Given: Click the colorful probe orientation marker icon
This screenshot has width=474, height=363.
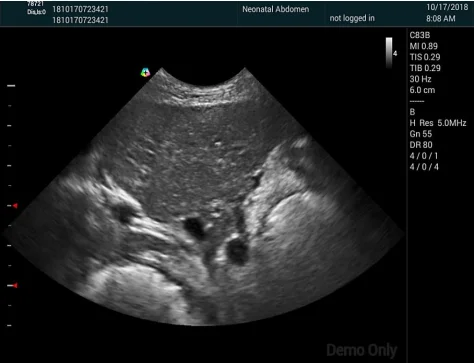Looking at the screenshot, I should point(145,72).
